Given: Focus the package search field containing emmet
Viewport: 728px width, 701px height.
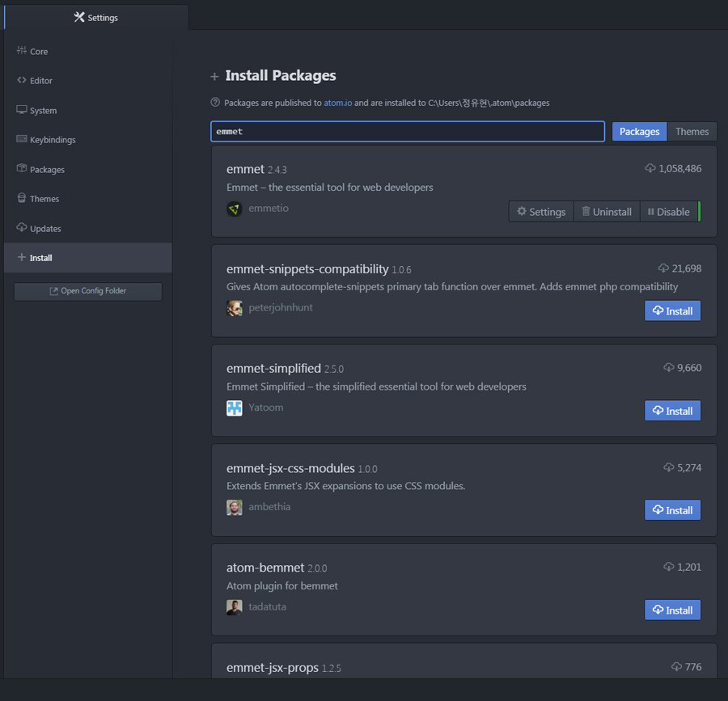Looking at the screenshot, I should click(407, 131).
